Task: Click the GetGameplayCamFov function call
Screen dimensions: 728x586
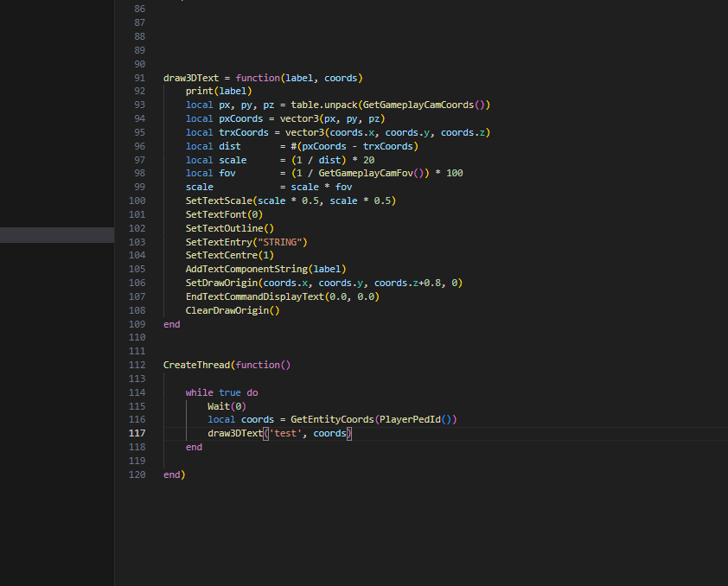Action: 367,173
